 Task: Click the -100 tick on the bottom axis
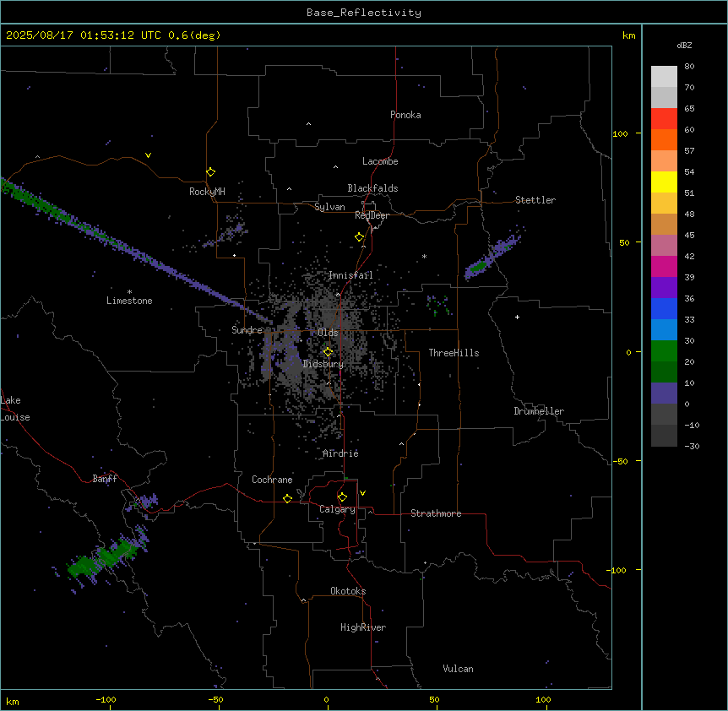[106, 700]
